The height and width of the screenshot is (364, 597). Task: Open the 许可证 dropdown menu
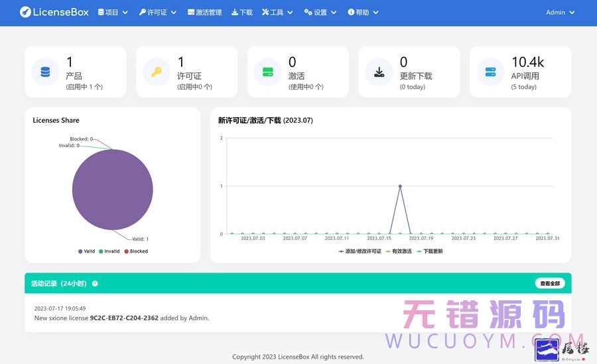[157, 13]
